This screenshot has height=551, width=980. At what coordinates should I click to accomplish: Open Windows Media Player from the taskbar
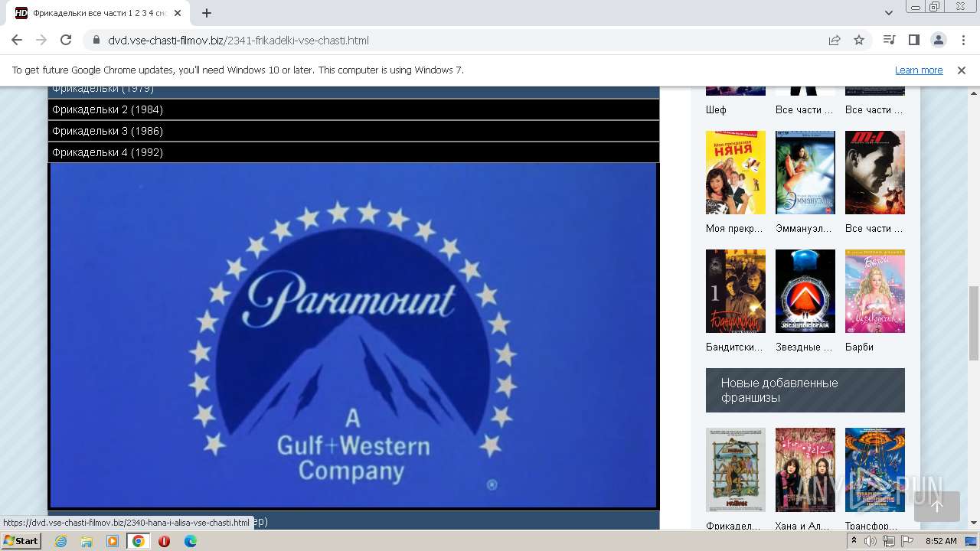[113, 541]
